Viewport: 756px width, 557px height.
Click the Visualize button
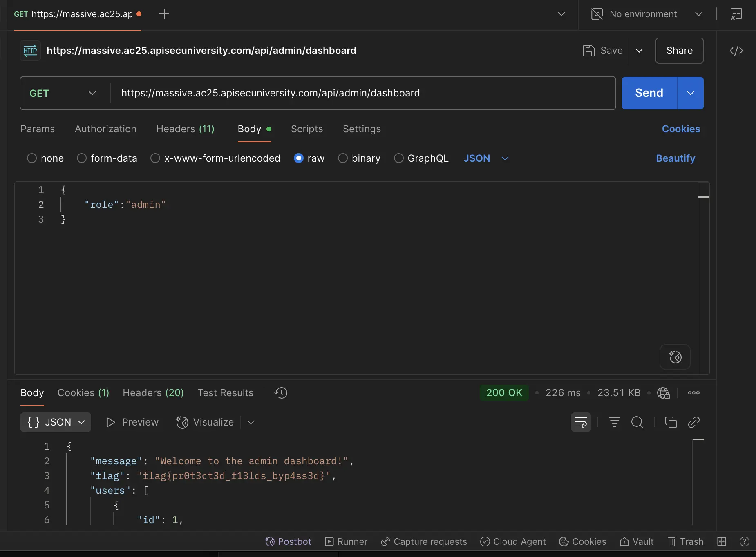tap(205, 422)
